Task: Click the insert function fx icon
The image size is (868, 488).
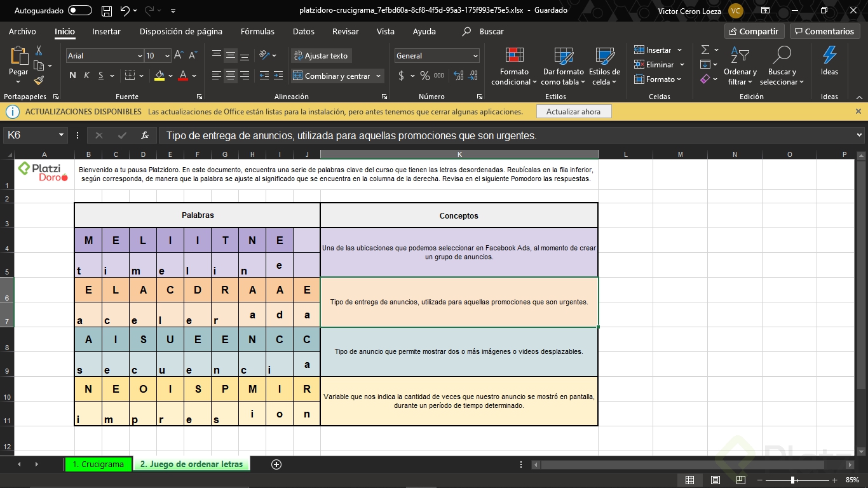Action: coord(145,135)
